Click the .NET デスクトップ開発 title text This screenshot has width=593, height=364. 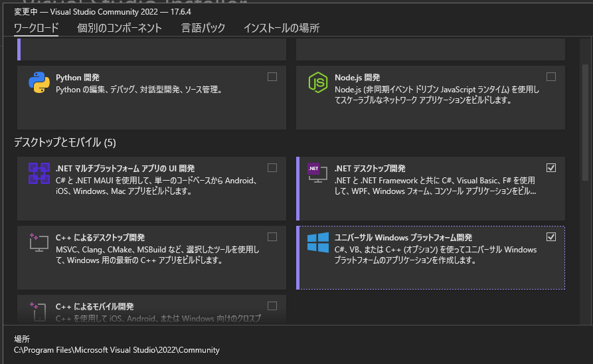(370, 168)
